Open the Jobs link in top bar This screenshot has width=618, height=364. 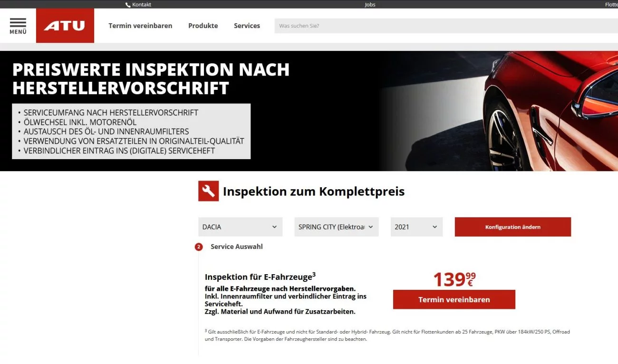click(370, 5)
